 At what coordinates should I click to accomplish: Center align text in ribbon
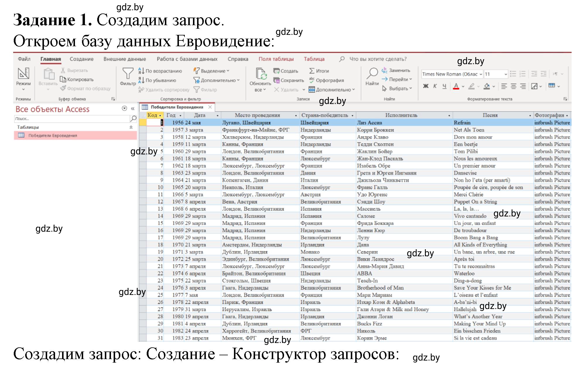click(x=513, y=86)
